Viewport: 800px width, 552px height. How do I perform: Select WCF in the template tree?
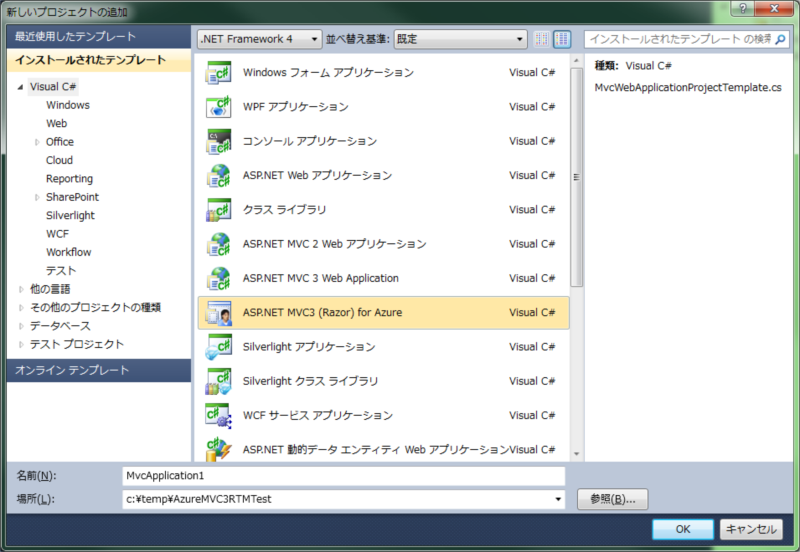[57, 234]
